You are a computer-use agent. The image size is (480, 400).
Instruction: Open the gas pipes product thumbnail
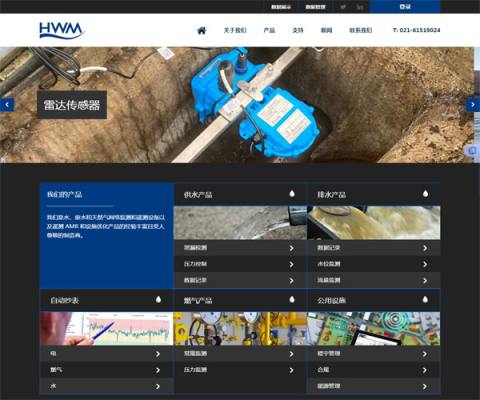click(240, 329)
